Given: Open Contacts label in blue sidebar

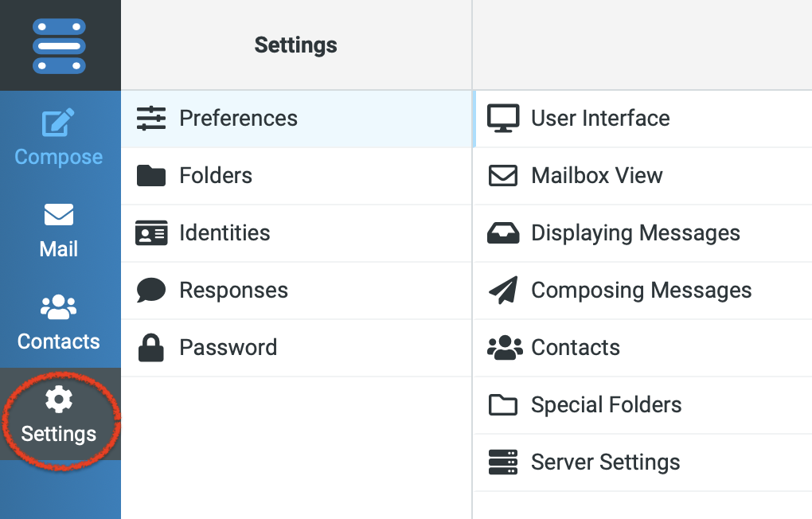Looking at the screenshot, I should coord(59,341).
